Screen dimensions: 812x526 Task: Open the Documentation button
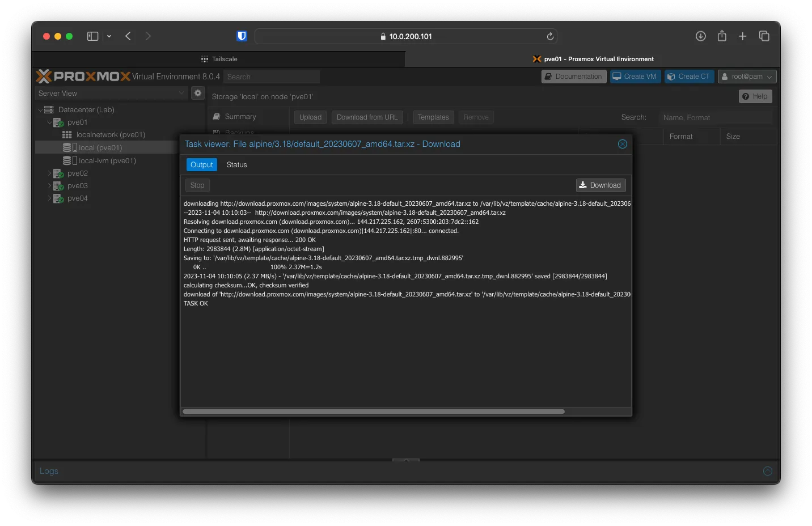coord(574,77)
